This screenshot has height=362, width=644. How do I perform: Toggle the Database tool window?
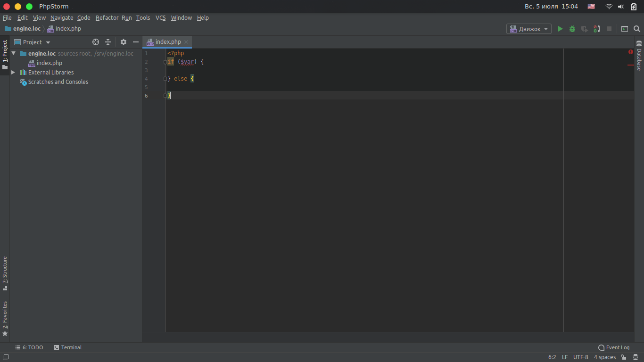[639, 56]
